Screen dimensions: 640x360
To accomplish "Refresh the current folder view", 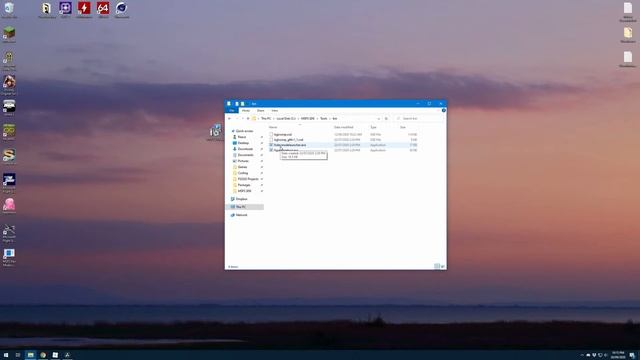I will 386,118.
